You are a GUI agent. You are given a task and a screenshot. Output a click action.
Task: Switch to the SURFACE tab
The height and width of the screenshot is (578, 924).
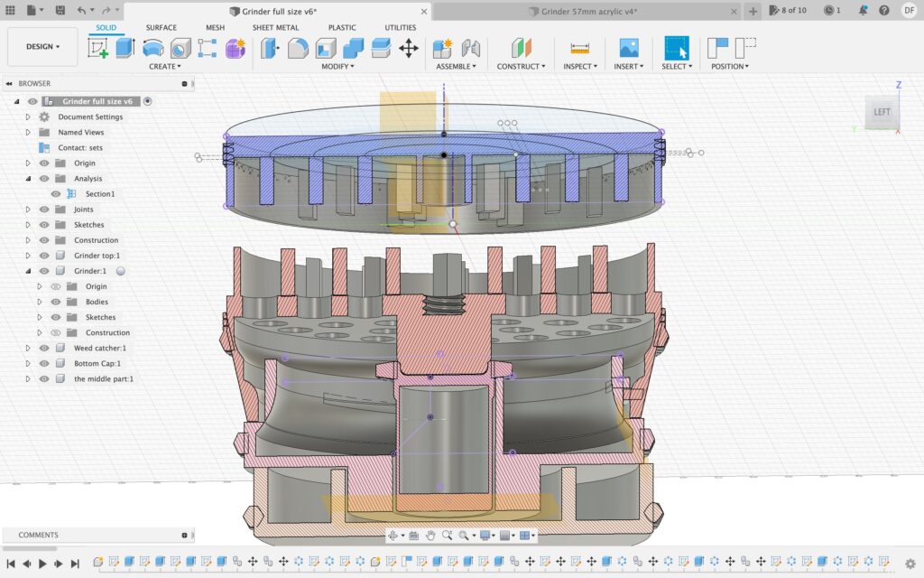coord(162,28)
